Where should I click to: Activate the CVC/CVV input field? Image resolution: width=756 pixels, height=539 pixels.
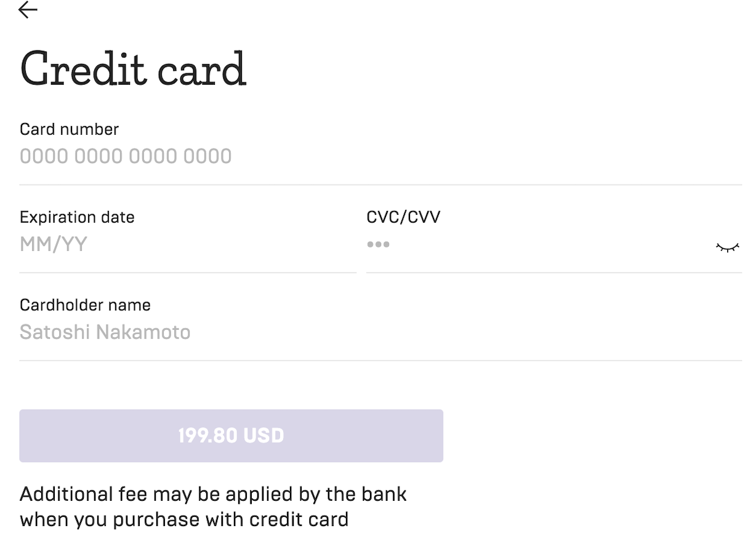tap(539, 245)
